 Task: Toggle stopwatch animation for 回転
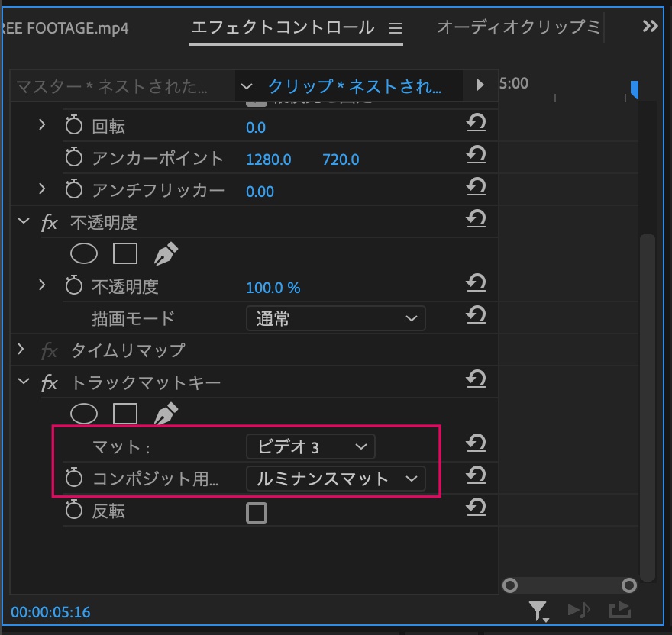pos(74,125)
